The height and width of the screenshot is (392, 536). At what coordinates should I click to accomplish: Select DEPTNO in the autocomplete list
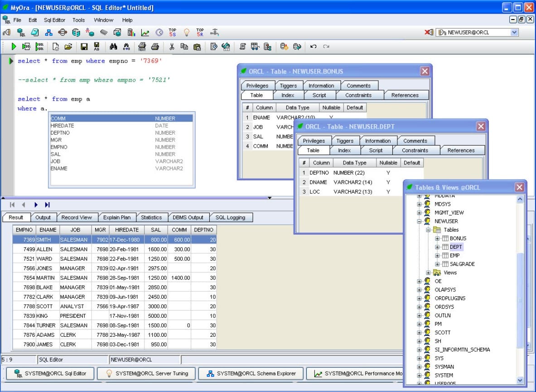pyautogui.click(x=121, y=133)
